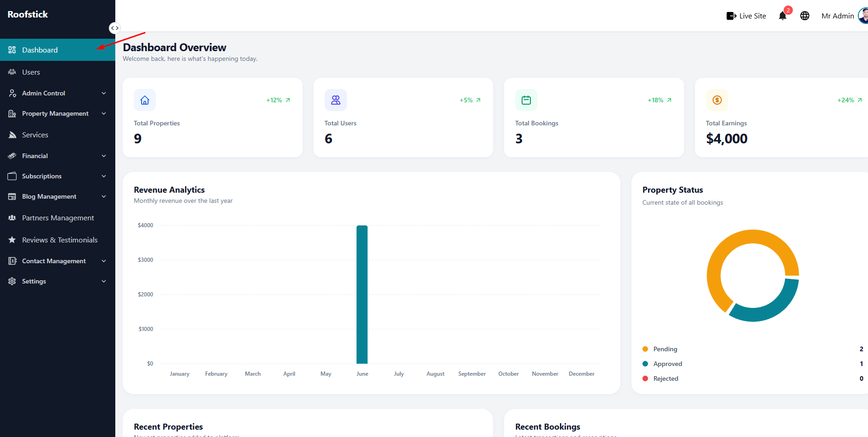This screenshot has height=437, width=868.
Task: Click the +12% growth indicator
Action: click(x=278, y=100)
